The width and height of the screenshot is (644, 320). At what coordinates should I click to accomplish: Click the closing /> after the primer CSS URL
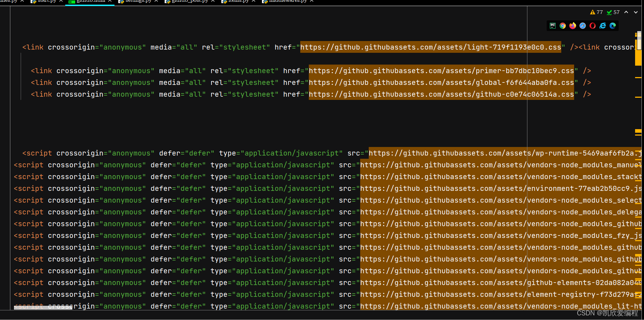[587, 71]
